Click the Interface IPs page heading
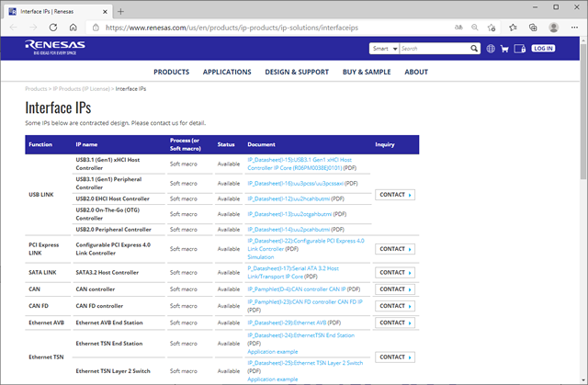This screenshot has height=385, width=588. point(58,108)
